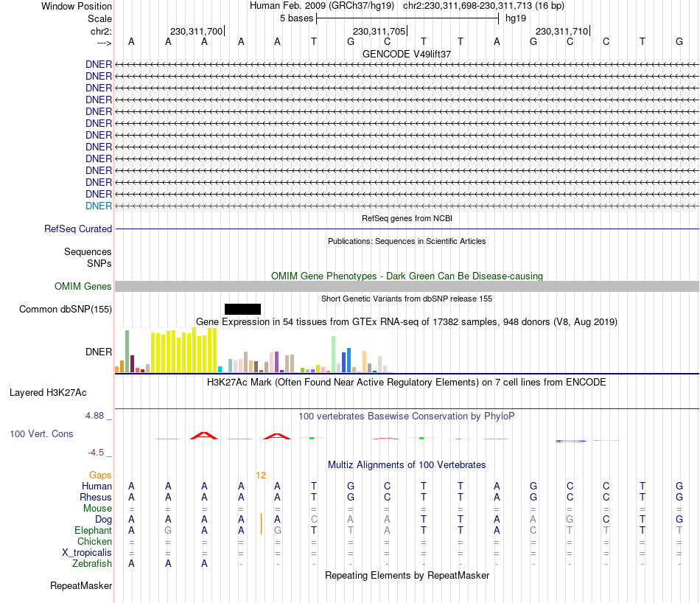Click position label 230,311,705
Viewport: 700px width, 603px height.
[379, 31]
